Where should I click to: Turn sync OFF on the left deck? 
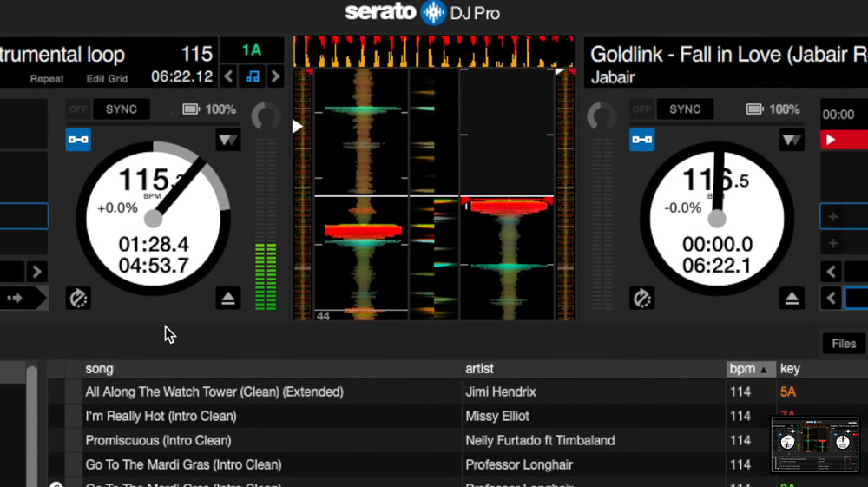[x=78, y=109]
